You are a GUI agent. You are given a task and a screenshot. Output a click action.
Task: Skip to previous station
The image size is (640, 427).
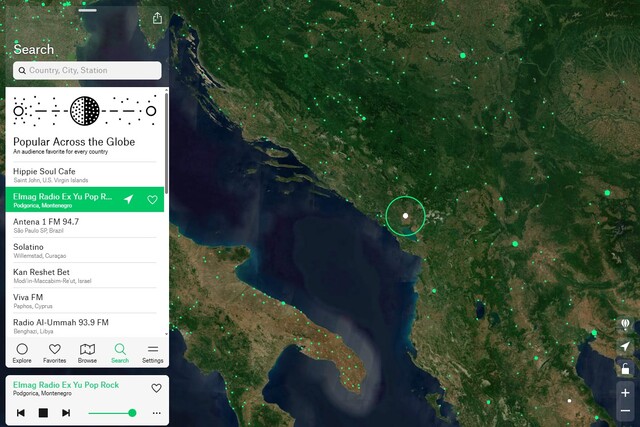21,413
